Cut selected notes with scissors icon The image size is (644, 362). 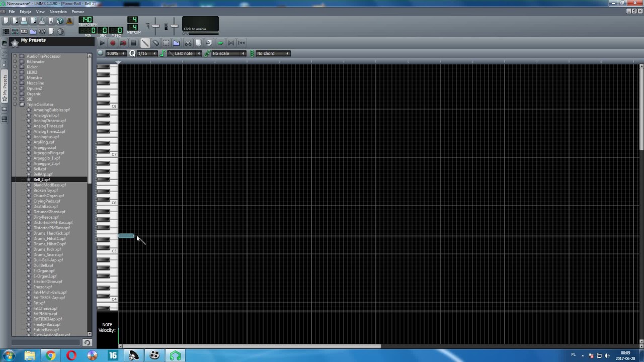pos(188,43)
